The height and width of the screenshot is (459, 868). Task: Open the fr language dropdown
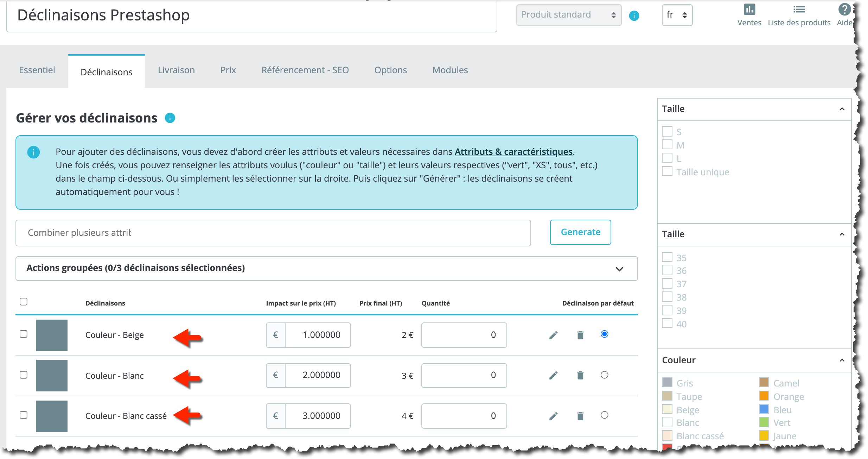677,15
